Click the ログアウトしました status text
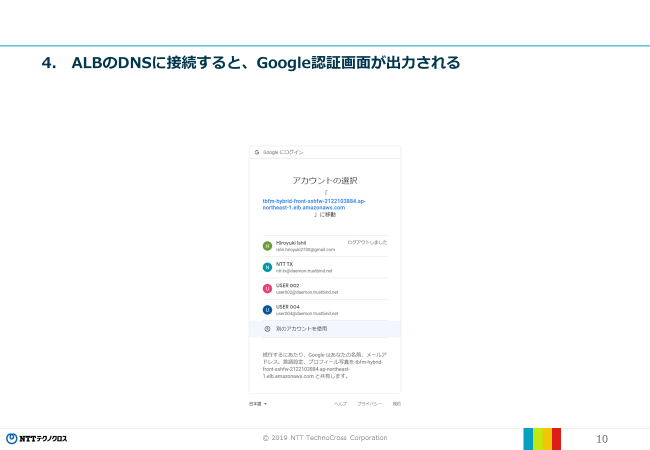Viewport: 650px width, 450px height. 367,242
